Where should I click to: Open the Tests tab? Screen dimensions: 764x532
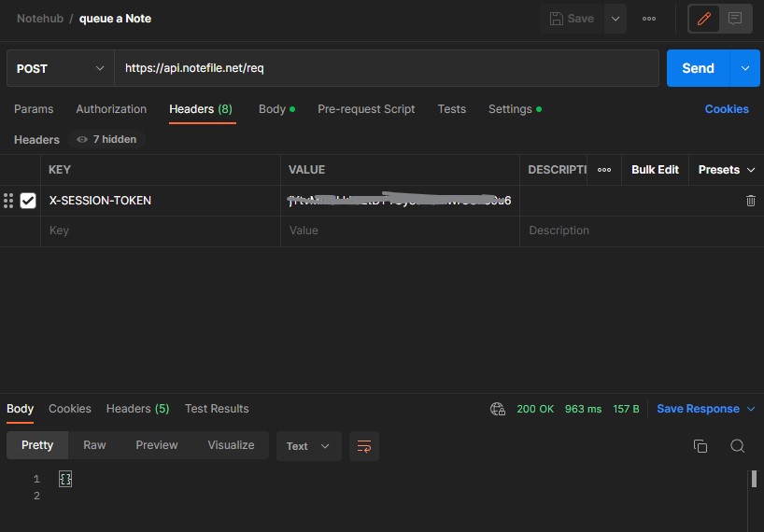(452, 109)
